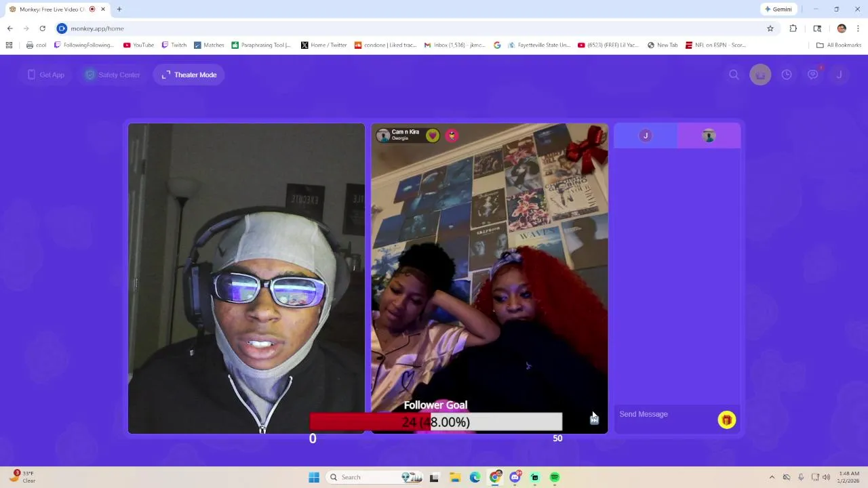The image size is (868, 488).
Task: Open the microphone tray icon
Action: tap(801, 477)
